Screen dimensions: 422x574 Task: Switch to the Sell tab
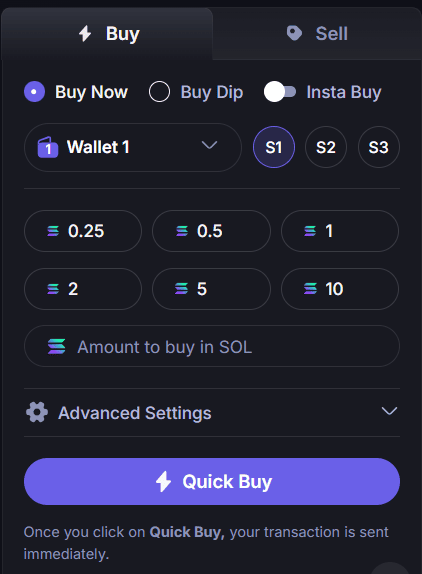click(x=317, y=34)
